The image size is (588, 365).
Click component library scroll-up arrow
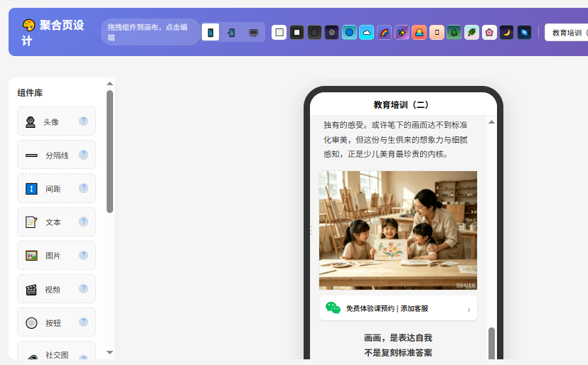pos(109,84)
